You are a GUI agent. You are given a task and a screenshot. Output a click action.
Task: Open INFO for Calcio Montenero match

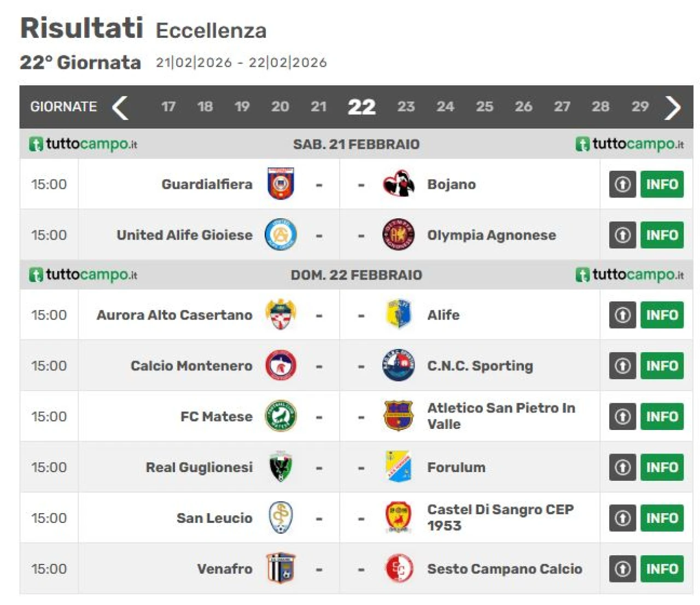[662, 366]
